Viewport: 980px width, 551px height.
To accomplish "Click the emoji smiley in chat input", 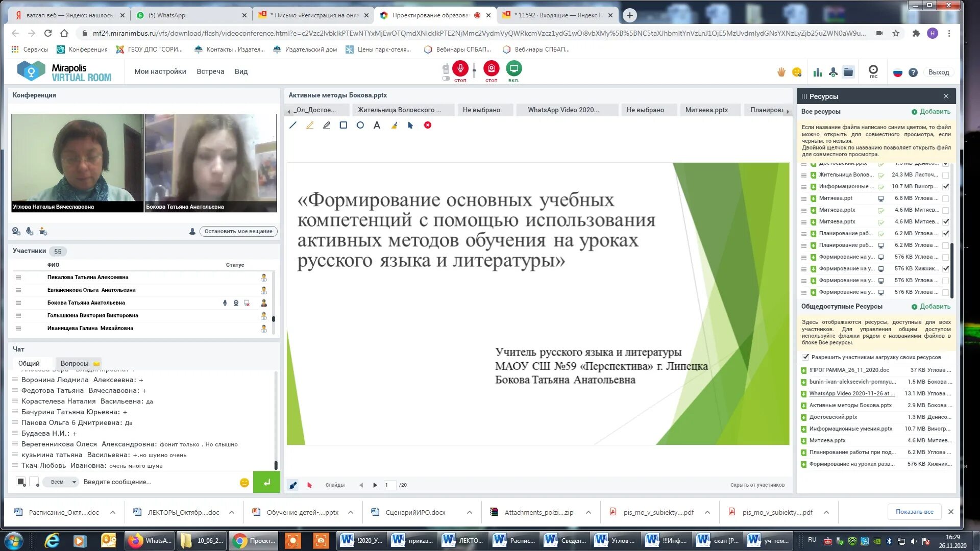I will [244, 482].
